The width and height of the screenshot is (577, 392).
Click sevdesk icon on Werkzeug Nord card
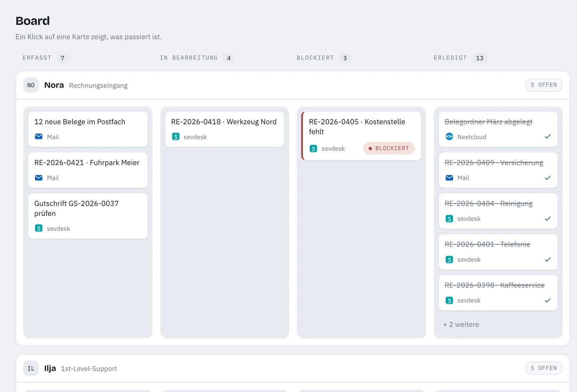176,137
